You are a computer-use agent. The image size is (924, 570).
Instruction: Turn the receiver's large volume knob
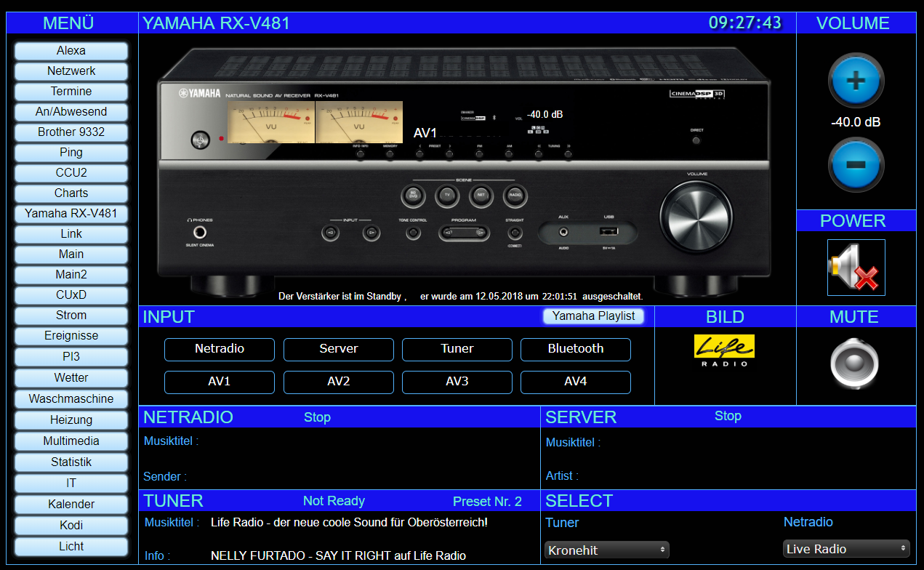click(696, 217)
